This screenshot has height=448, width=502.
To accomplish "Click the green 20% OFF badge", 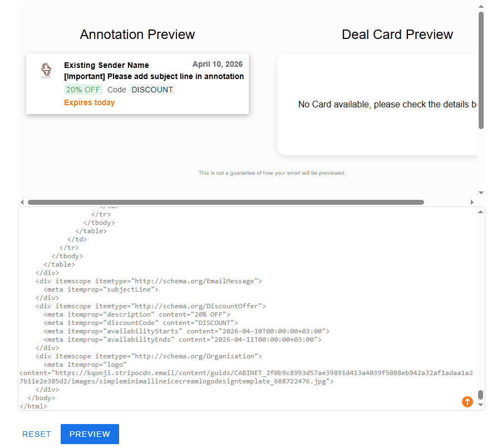I will (83, 90).
